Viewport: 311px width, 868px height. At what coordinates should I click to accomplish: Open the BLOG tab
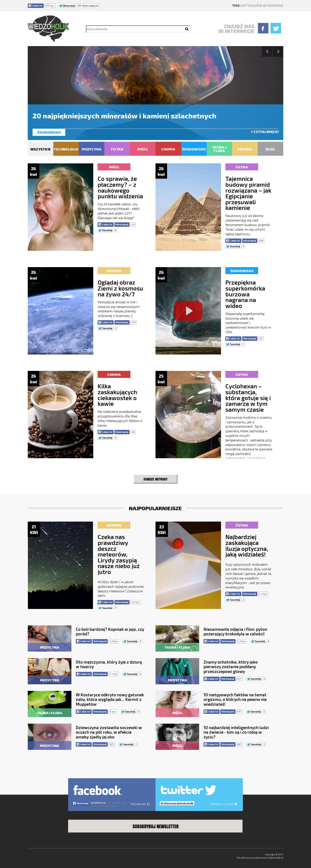(x=270, y=149)
